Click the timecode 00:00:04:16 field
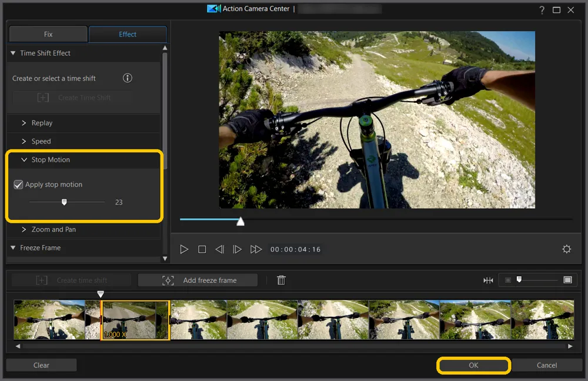This screenshot has height=381, width=588. (296, 249)
